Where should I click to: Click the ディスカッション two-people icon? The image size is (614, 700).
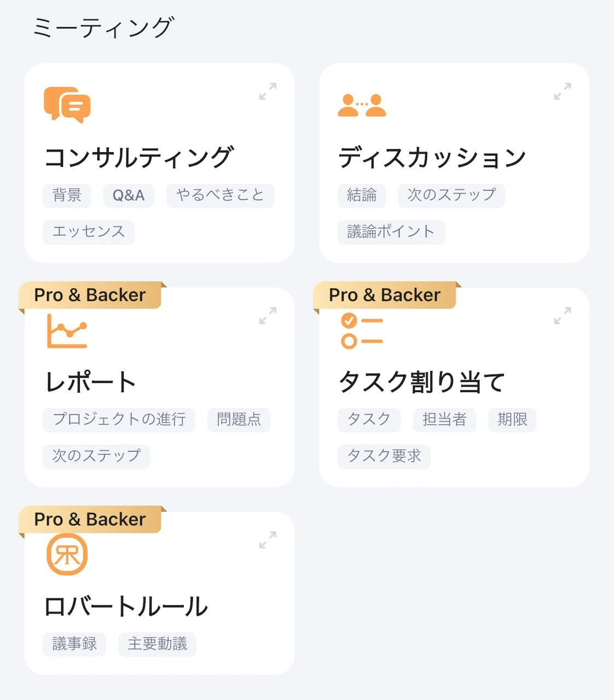362,106
